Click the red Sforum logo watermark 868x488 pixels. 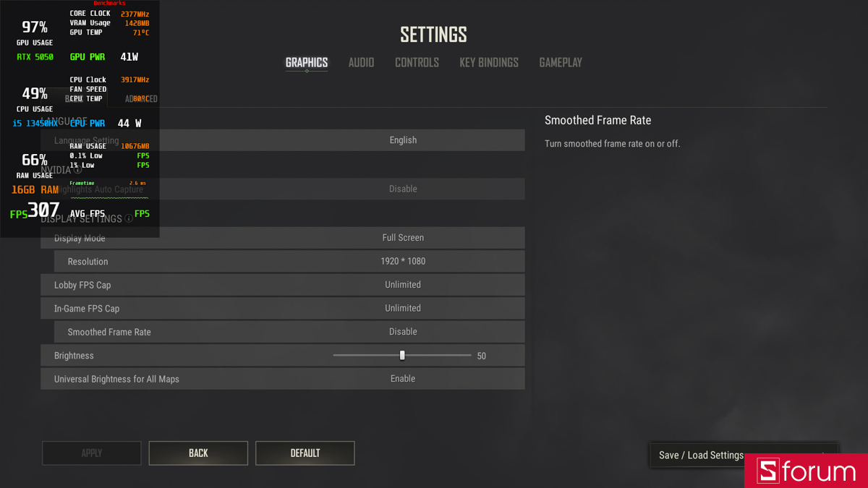coord(805,471)
